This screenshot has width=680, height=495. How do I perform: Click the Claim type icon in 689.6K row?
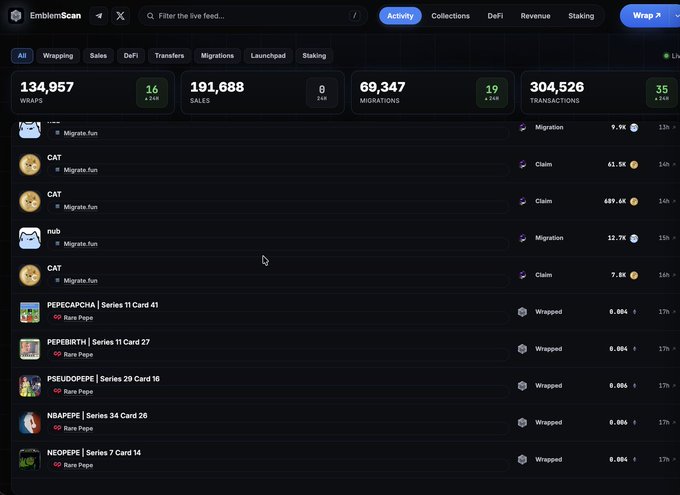click(x=523, y=201)
